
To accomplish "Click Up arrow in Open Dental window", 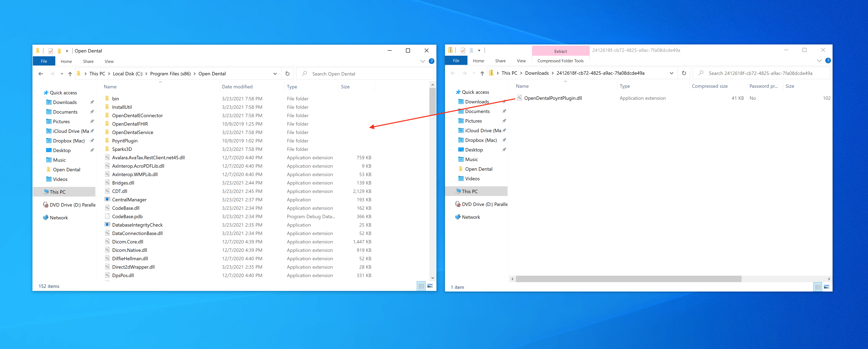I will pos(70,74).
